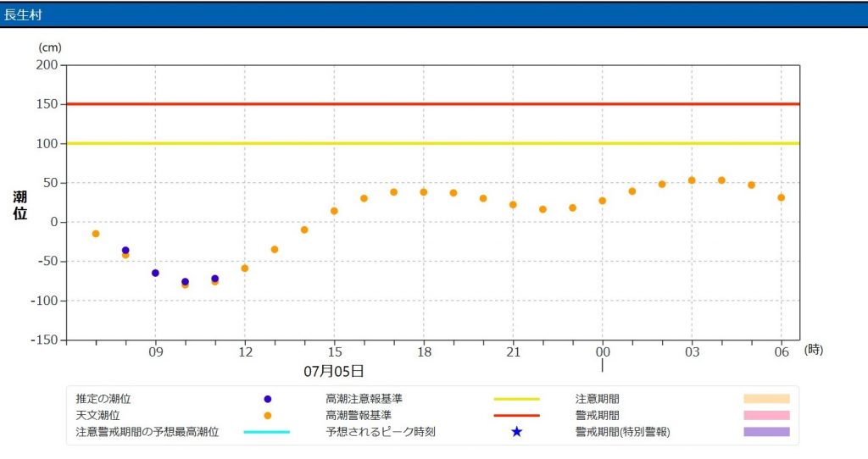The width and height of the screenshot is (868, 459).
Task: Select the orange data point at 07 hours
Action: click(x=96, y=234)
